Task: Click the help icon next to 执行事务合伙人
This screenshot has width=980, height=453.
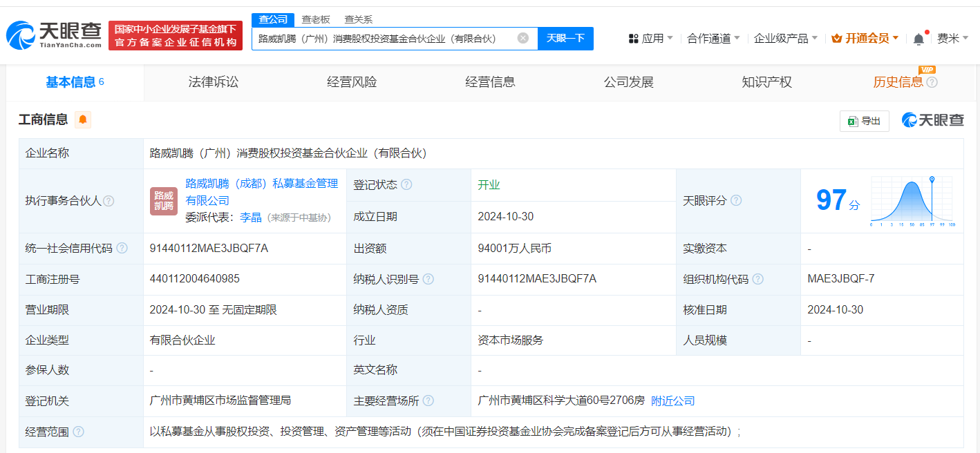Action: [x=109, y=201]
